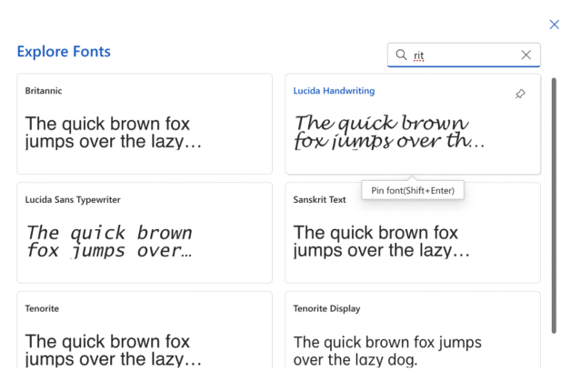Click the Explore Fonts heading
The width and height of the screenshot is (571, 392).
[x=64, y=52]
